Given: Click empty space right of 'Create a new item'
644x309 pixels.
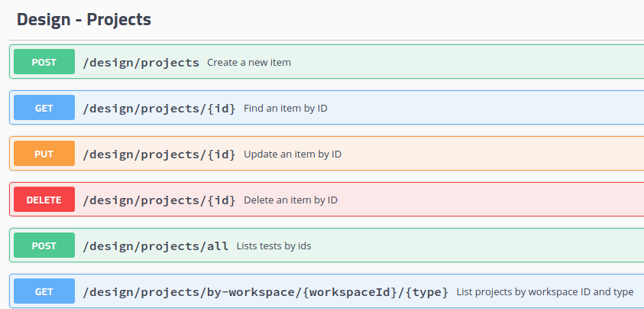Looking at the screenshot, I should [458, 62].
